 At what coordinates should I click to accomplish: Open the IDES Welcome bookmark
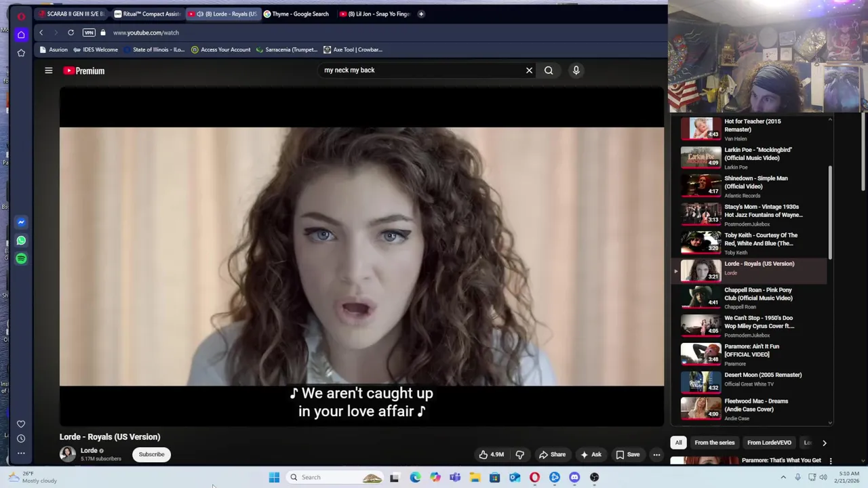click(x=96, y=49)
